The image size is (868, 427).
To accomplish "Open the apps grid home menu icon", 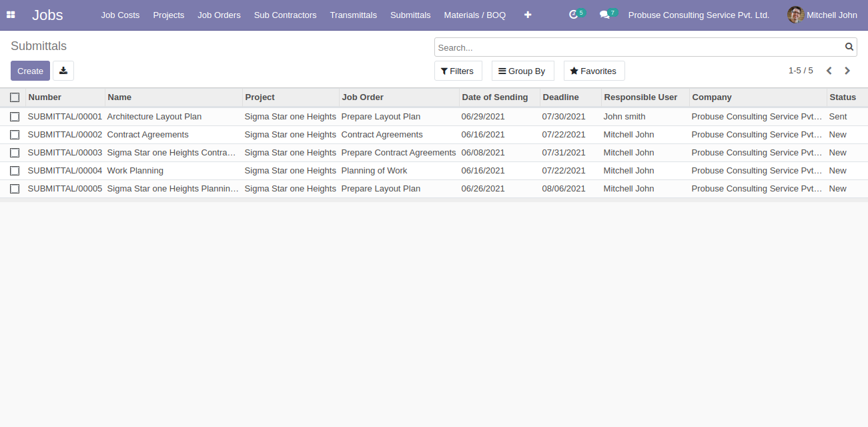I will [11, 15].
